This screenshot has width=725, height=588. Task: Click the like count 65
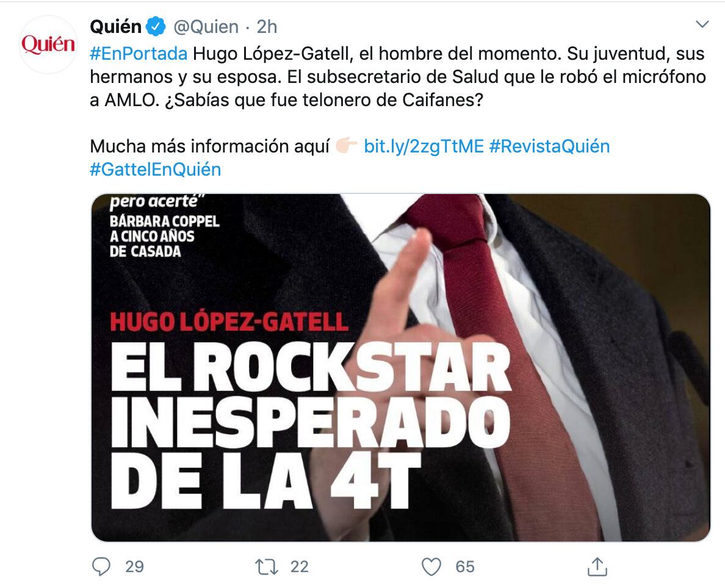coord(464,567)
